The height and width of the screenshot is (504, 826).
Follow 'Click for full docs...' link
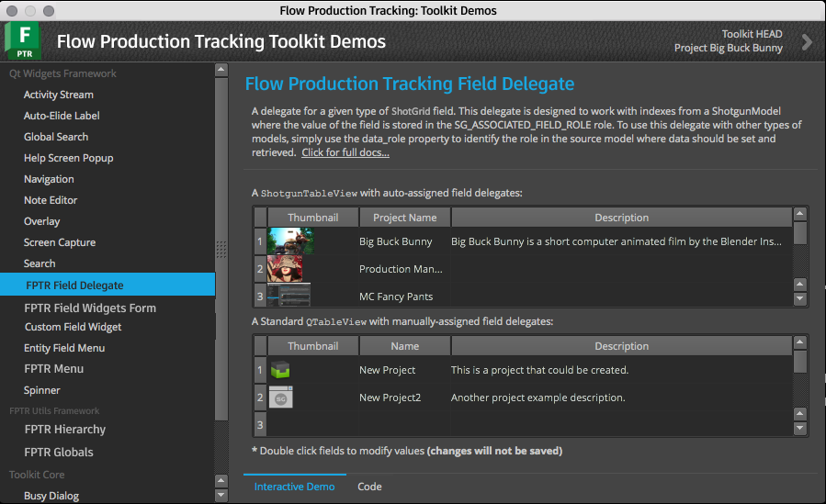[x=345, y=152]
